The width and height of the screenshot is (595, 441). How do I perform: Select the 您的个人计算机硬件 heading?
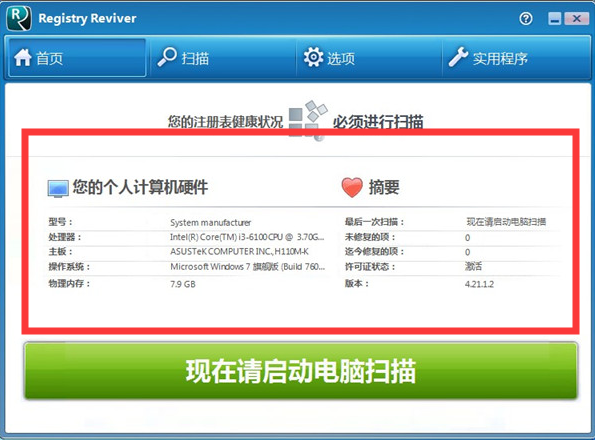[140, 187]
